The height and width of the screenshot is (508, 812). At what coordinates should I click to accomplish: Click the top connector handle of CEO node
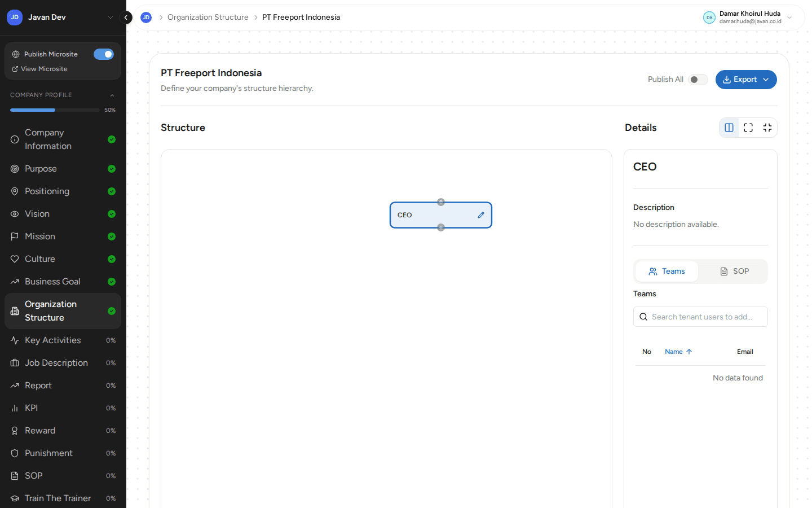pos(441,202)
